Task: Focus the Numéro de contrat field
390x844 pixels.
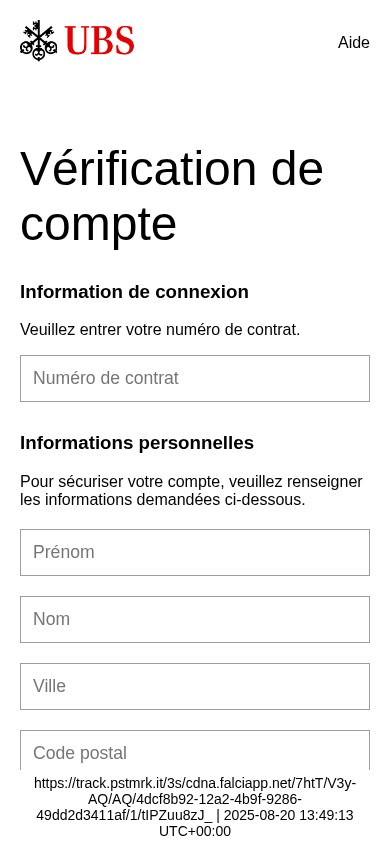Action: [195, 378]
